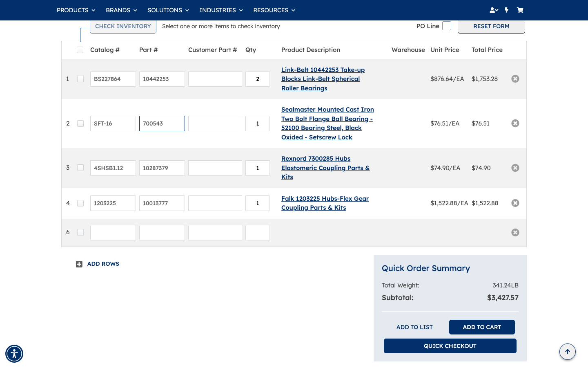Viewport: 588px width, 368px height.
Task: Click the $876.64/EA unit price
Action: click(x=447, y=79)
